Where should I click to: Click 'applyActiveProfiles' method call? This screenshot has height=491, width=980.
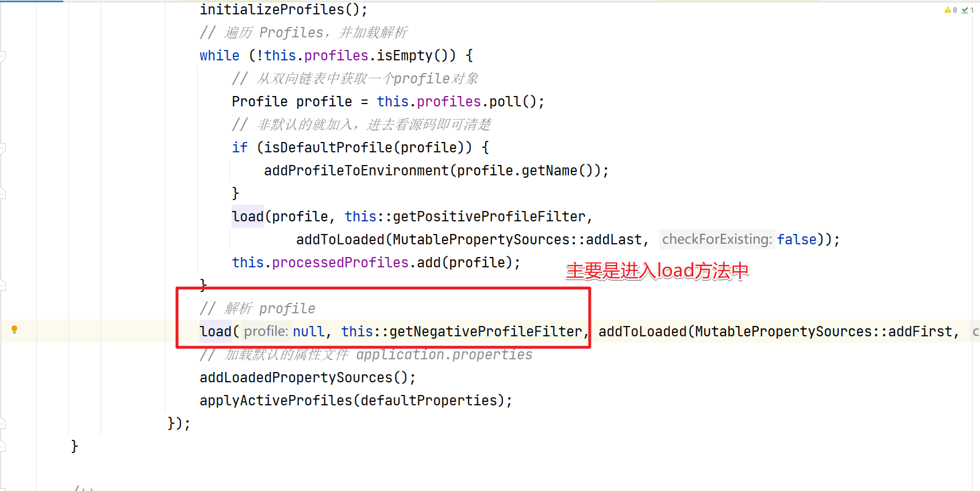[276, 401]
